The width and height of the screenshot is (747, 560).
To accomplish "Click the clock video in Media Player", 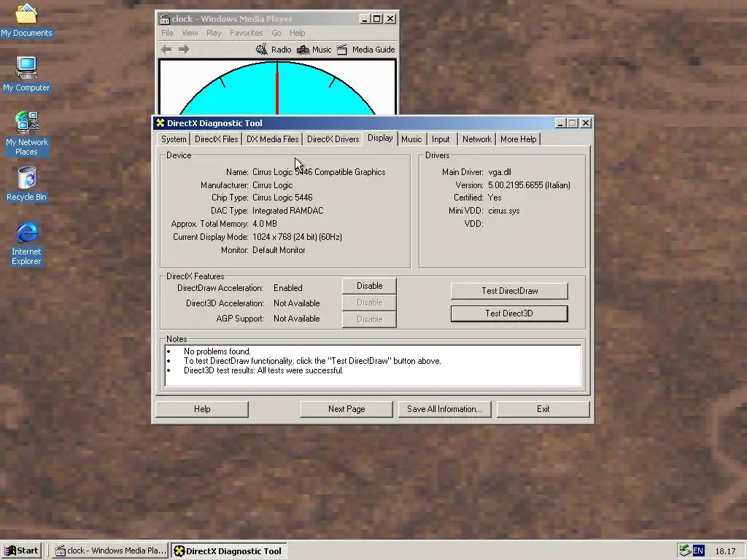I will pos(277,87).
